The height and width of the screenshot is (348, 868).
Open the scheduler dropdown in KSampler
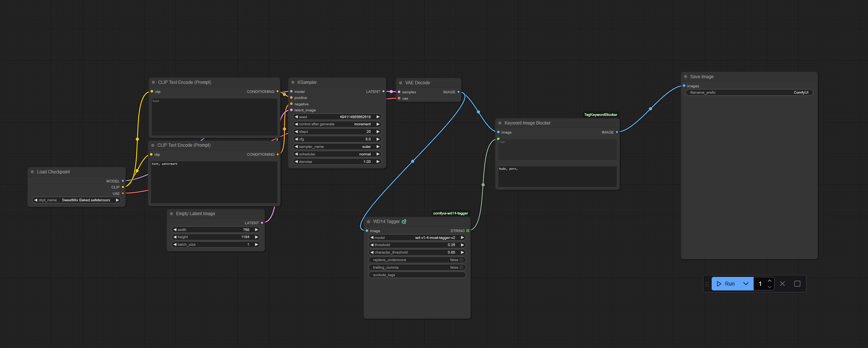coord(337,154)
